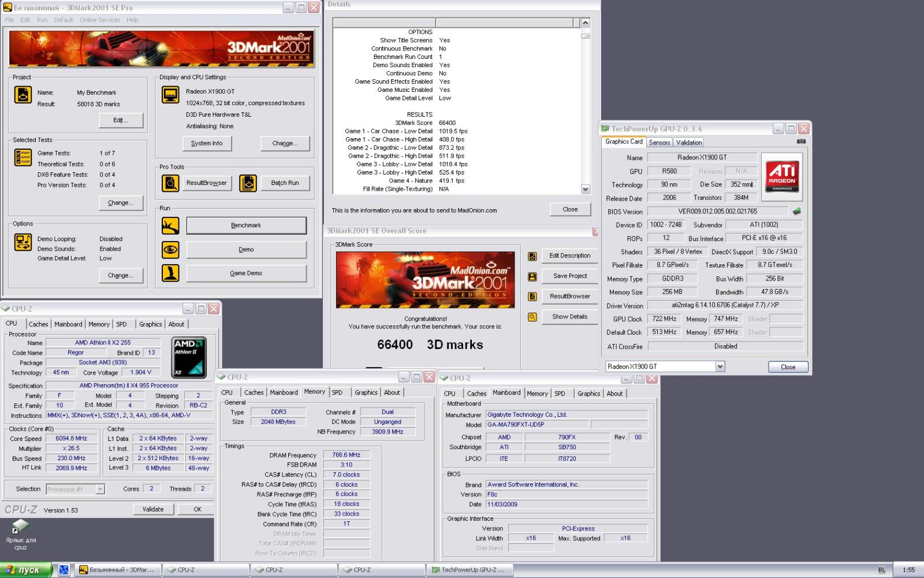This screenshot has height=578, width=924.
Task: Click scroll down arrow in Details list
Action: click(586, 189)
